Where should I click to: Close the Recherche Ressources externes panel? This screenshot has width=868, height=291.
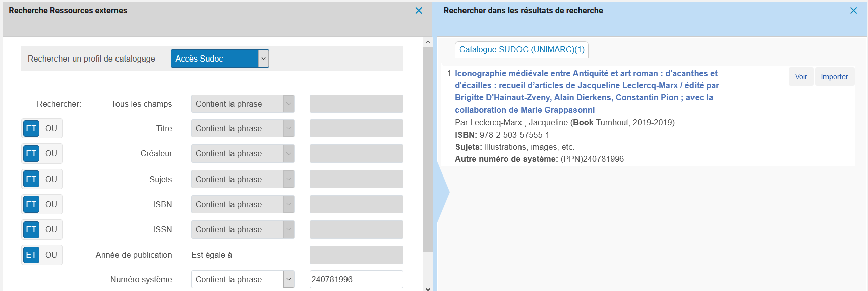tap(418, 11)
